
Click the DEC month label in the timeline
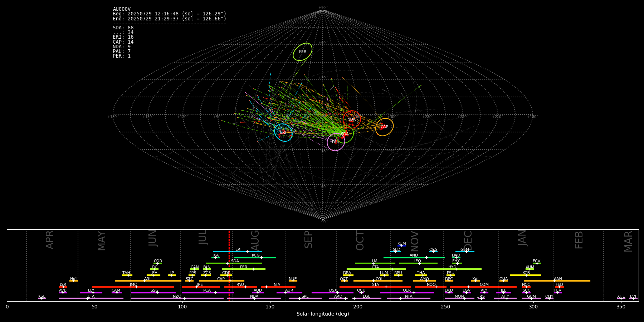click(x=468, y=240)
